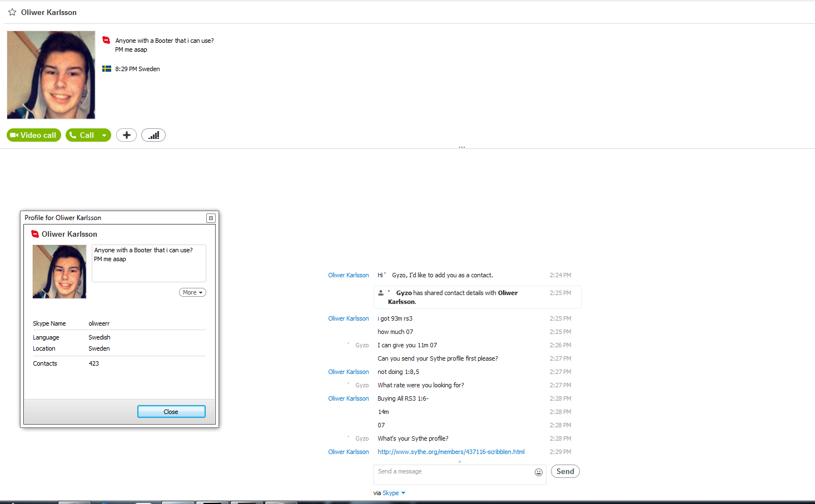This screenshot has height=504, width=815.
Task: Click the Close button in the profile dialog
Action: pyautogui.click(x=171, y=412)
